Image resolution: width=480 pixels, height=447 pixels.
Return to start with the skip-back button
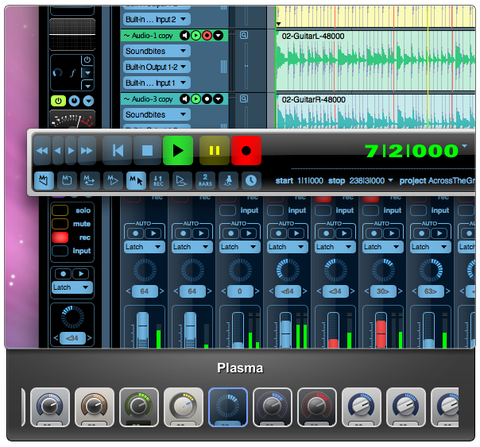pyautogui.click(x=117, y=151)
